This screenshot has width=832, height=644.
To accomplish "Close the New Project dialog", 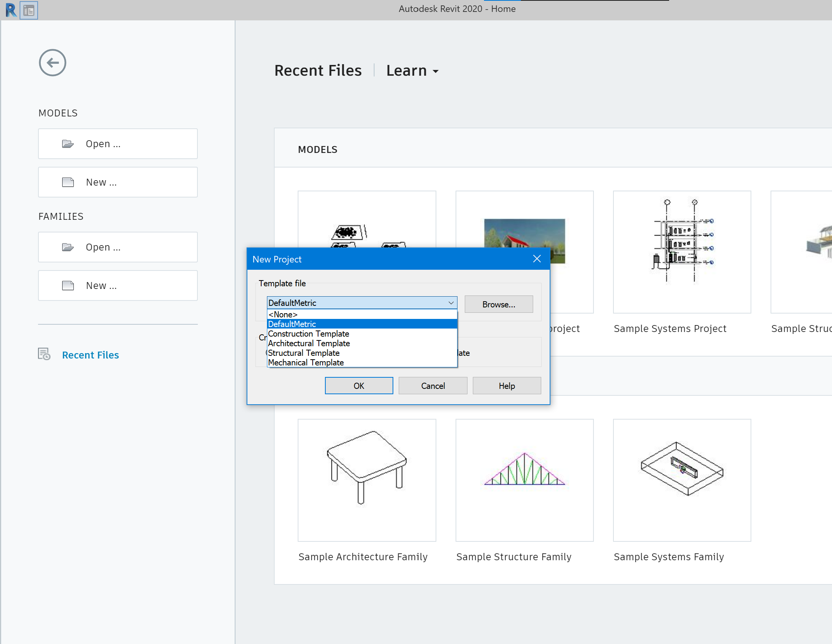I will [537, 259].
